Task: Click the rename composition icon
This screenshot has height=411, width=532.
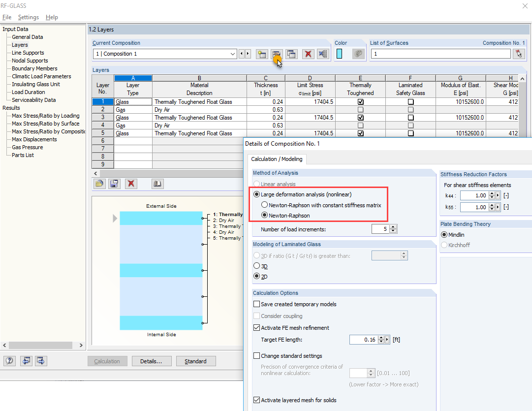Action: click(277, 54)
